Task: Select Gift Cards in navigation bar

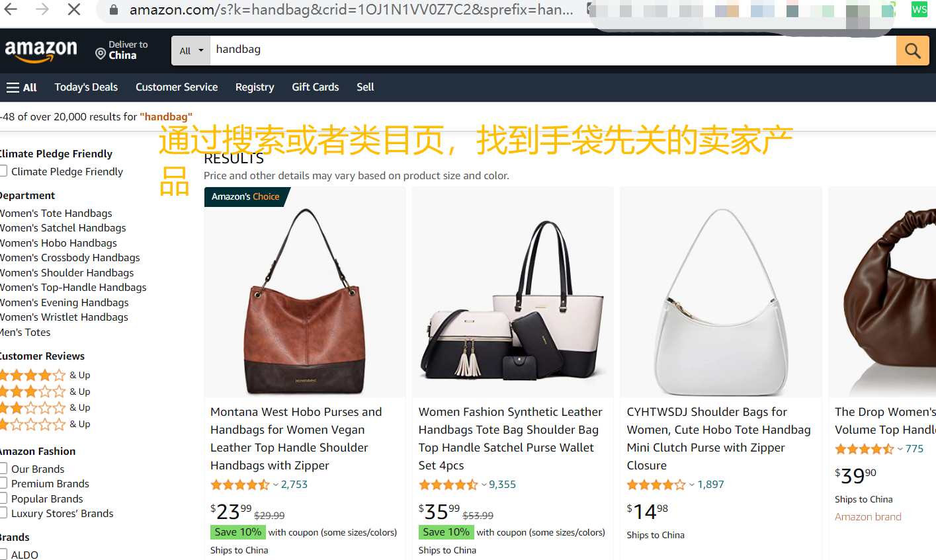Action: point(316,87)
